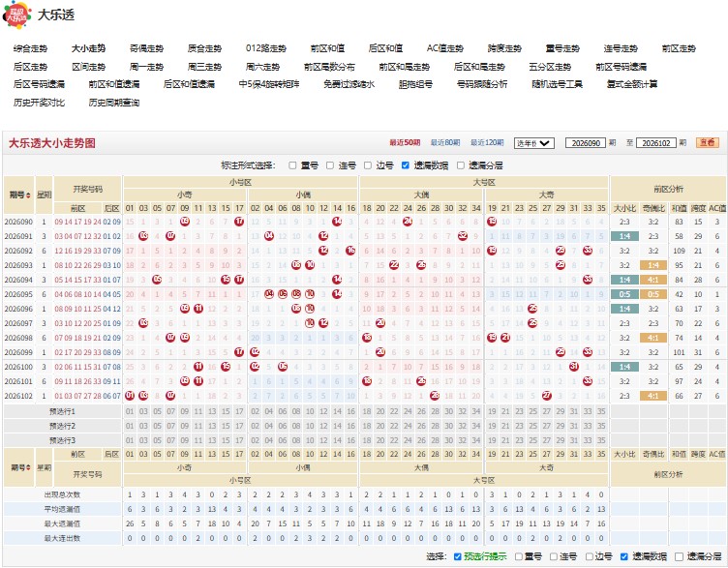Click red ball 31 in row 2026100
Viewport: 728px width, 568px height.
574,367
